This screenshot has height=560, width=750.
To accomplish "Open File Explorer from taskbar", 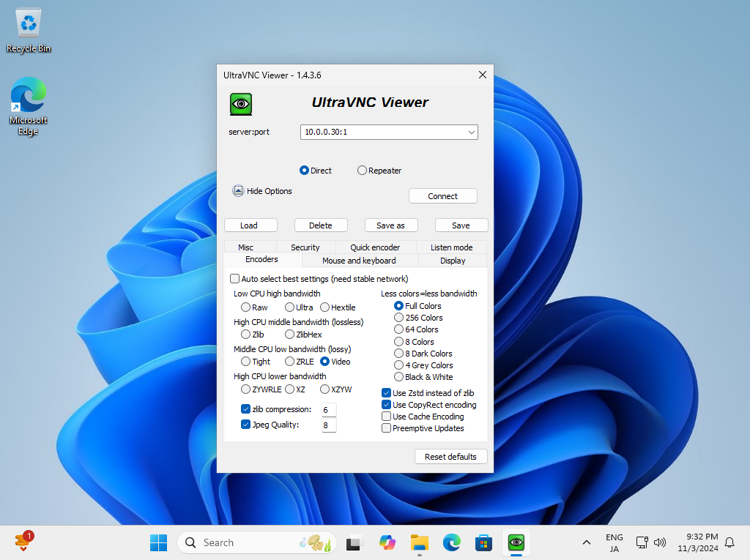I will click(419, 542).
